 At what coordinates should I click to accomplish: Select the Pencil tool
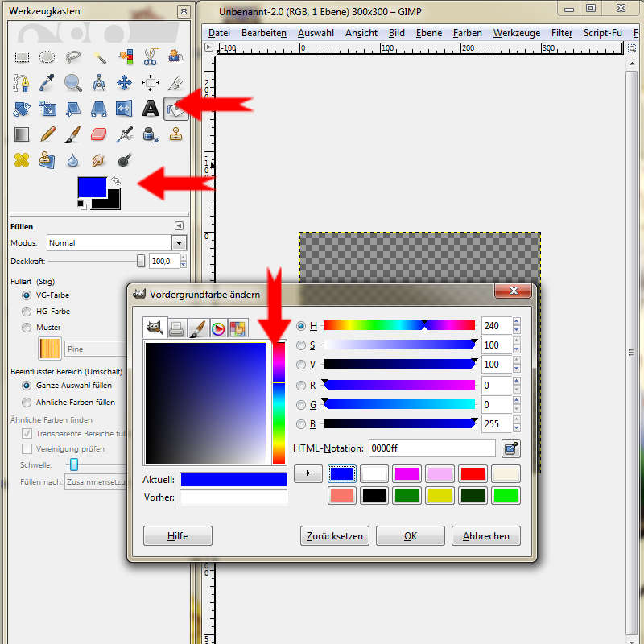[x=47, y=134]
